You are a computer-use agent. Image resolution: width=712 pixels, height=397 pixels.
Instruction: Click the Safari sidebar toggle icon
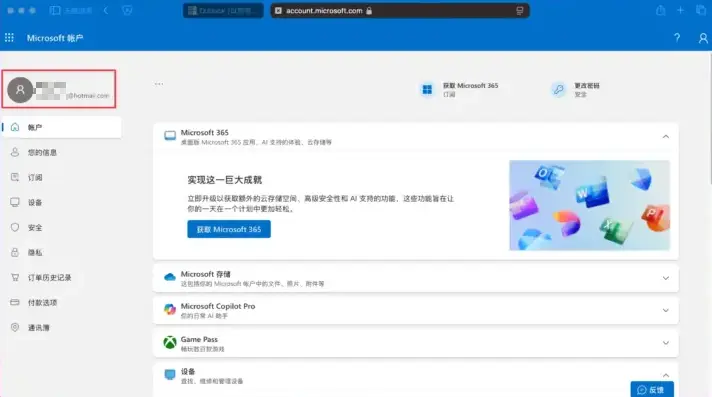click(x=54, y=10)
